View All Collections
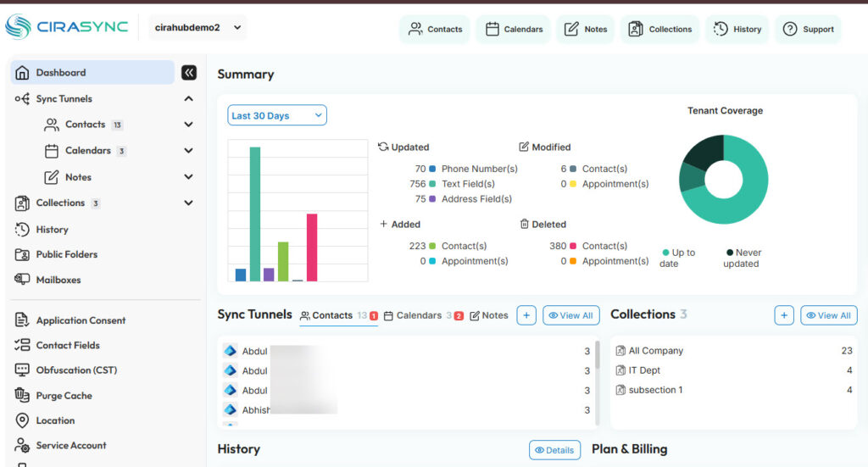This screenshot has height=467, width=868. (829, 315)
